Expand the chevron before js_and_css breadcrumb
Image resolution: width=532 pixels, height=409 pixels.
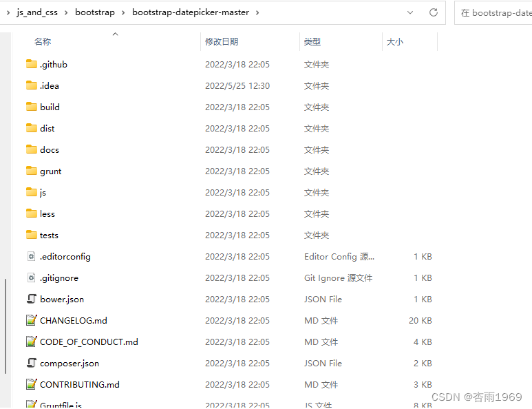[x=8, y=13]
